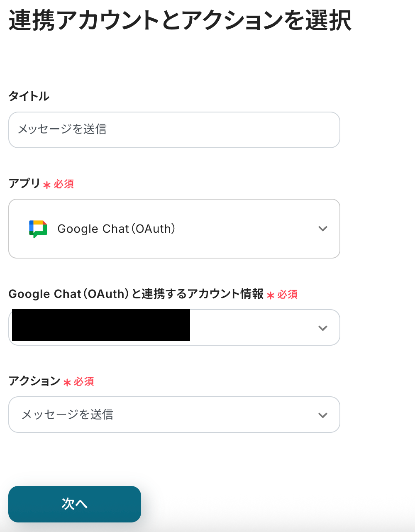Click the 必須 marker beside アクション
Viewport: 415px width, 532px height.
click(84, 381)
